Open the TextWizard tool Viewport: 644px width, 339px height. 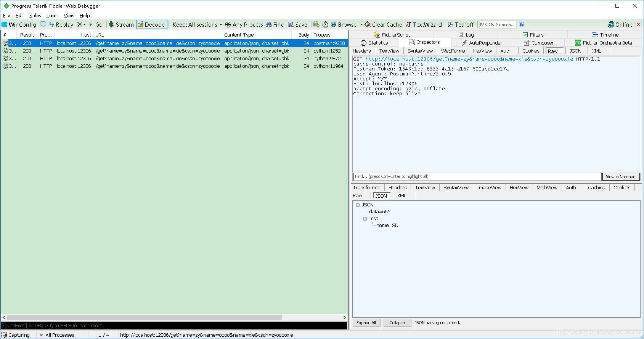(x=424, y=24)
